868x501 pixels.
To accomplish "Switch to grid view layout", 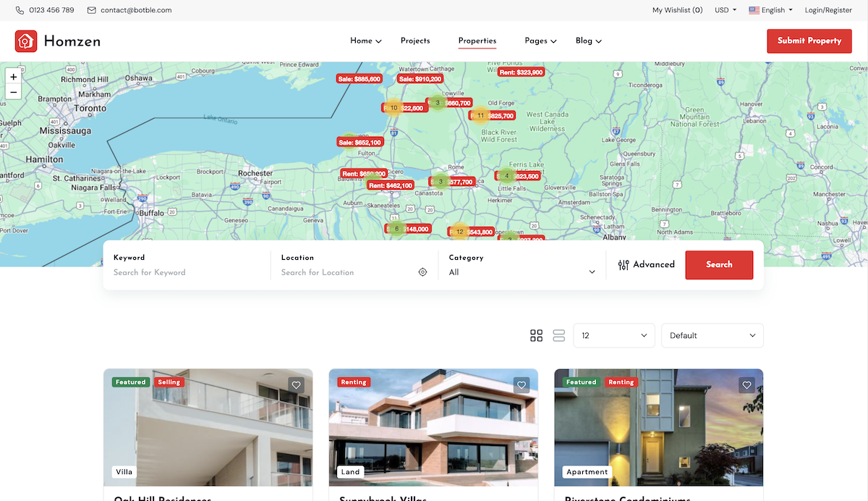I will 536,336.
